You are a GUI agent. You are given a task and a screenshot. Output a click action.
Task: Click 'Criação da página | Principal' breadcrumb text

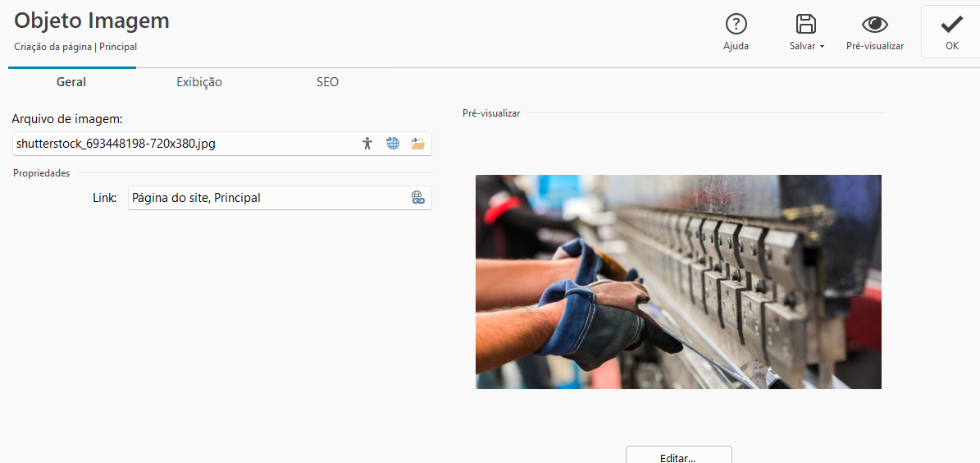[x=75, y=46]
